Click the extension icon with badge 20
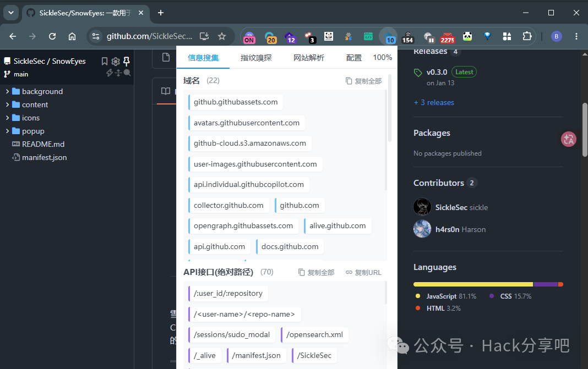The width and height of the screenshot is (588, 369). click(x=270, y=37)
